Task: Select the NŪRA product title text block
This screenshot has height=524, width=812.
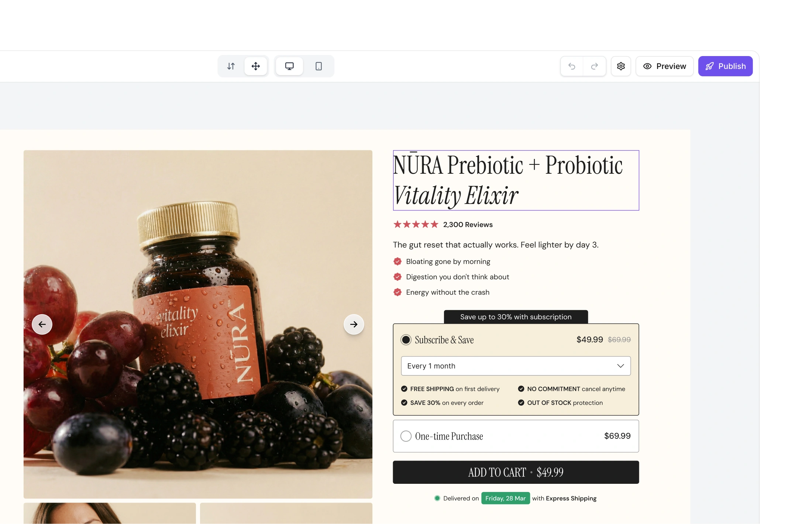Action: pyautogui.click(x=516, y=180)
